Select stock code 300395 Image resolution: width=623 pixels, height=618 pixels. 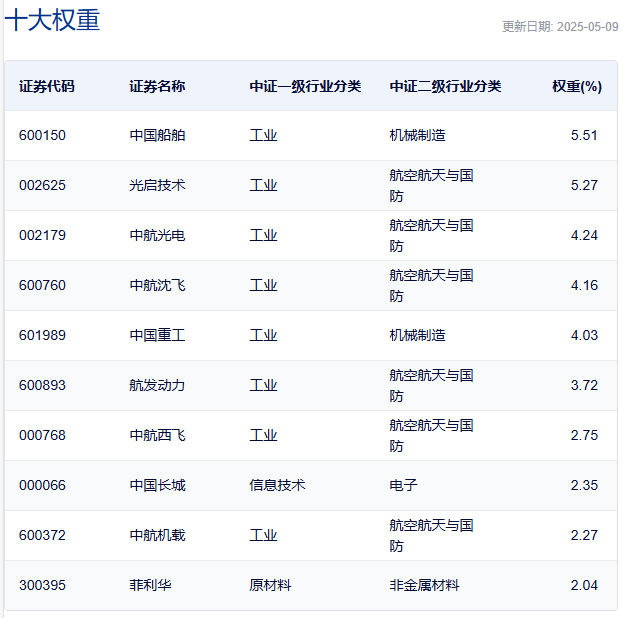[43, 585]
